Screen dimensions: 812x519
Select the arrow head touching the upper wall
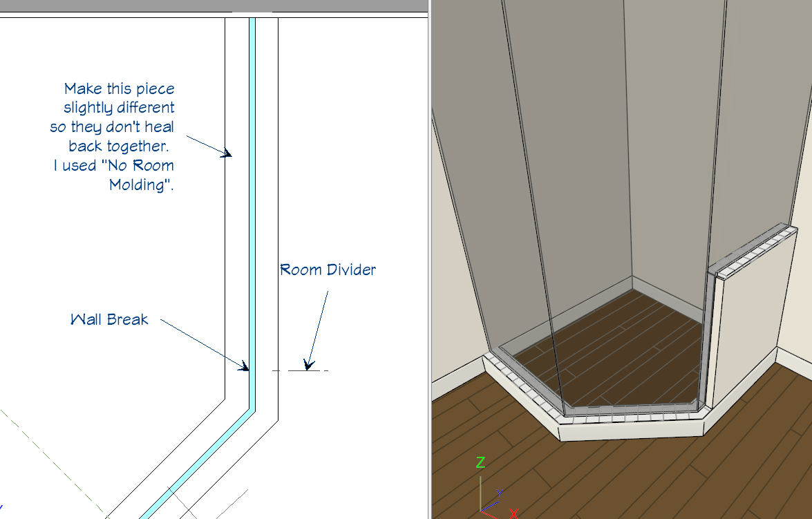(225, 153)
